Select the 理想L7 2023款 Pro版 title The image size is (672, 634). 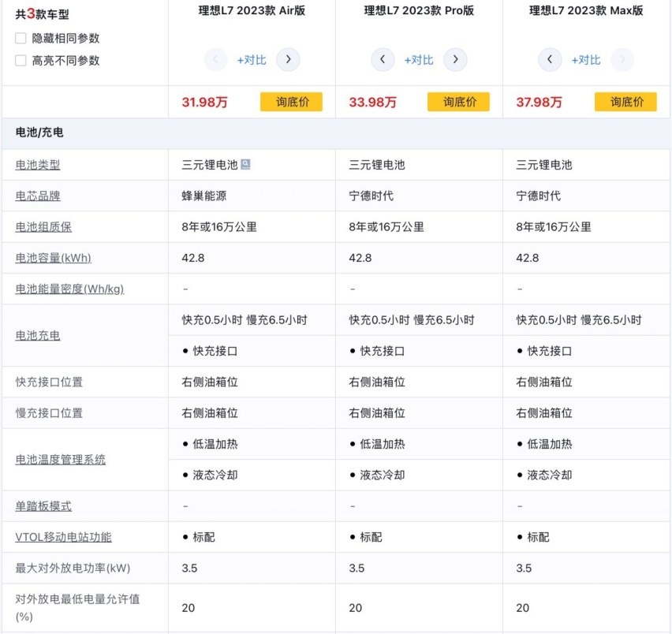pyautogui.click(x=419, y=11)
